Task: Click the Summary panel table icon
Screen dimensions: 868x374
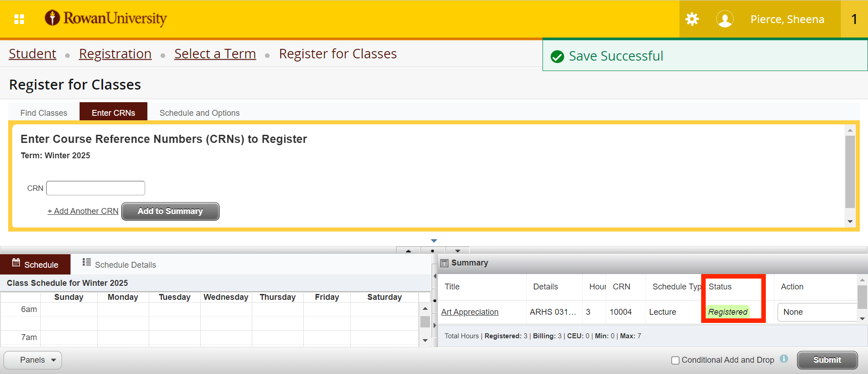Action: [x=444, y=263]
